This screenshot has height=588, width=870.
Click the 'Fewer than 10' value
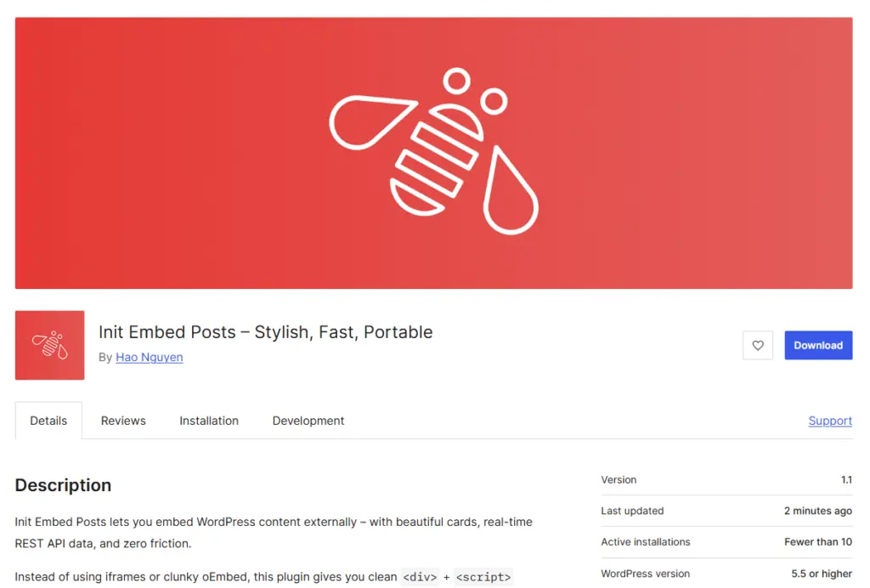pyautogui.click(x=818, y=542)
